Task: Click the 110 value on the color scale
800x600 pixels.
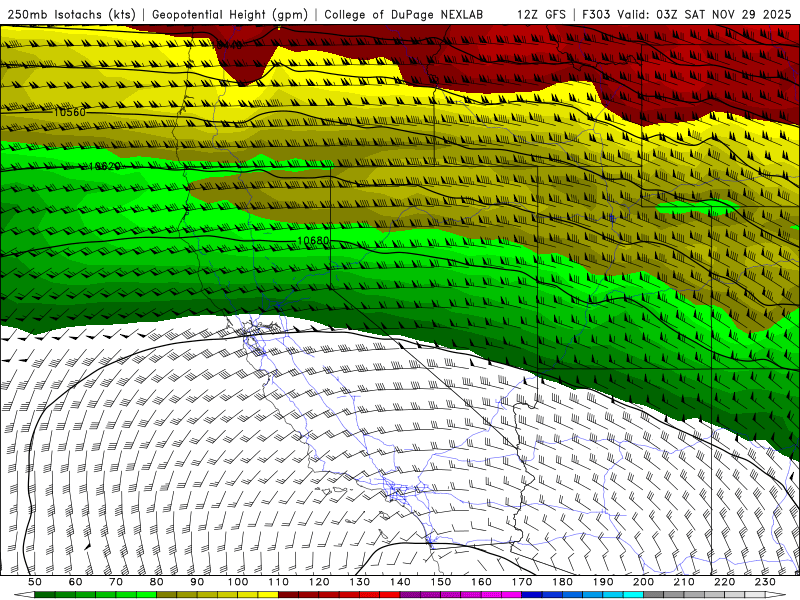Action: (x=278, y=582)
